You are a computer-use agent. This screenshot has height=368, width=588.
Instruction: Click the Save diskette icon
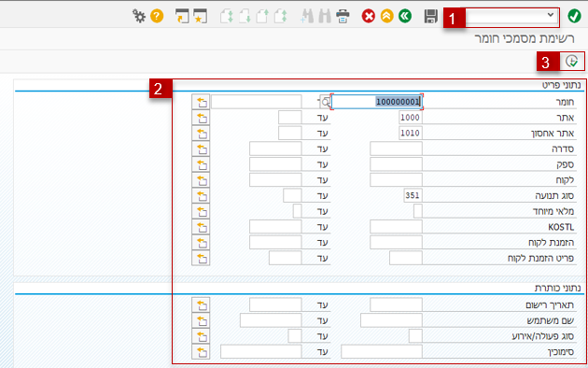(431, 16)
